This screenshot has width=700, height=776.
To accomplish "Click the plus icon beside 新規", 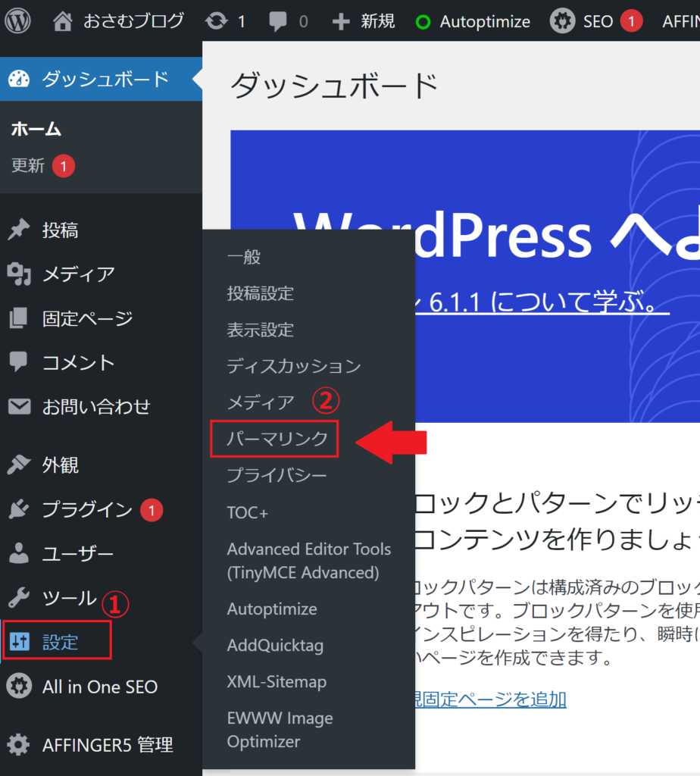I will tap(341, 22).
